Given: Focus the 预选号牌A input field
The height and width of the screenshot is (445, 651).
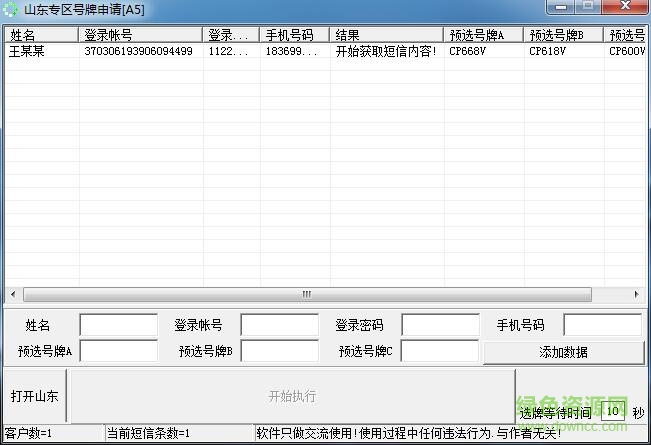Looking at the screenshot, I should click(x=119, y=351).
